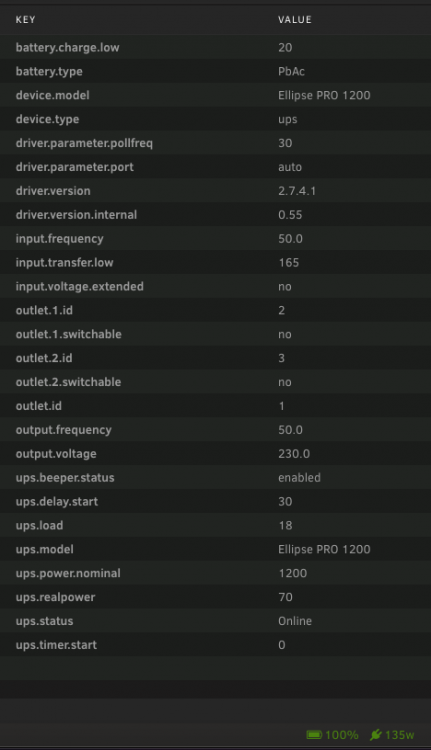Select the ups.beeper.status enabled value
The image size is (431, 750).
pyautogui.click(x=299, y=477)
